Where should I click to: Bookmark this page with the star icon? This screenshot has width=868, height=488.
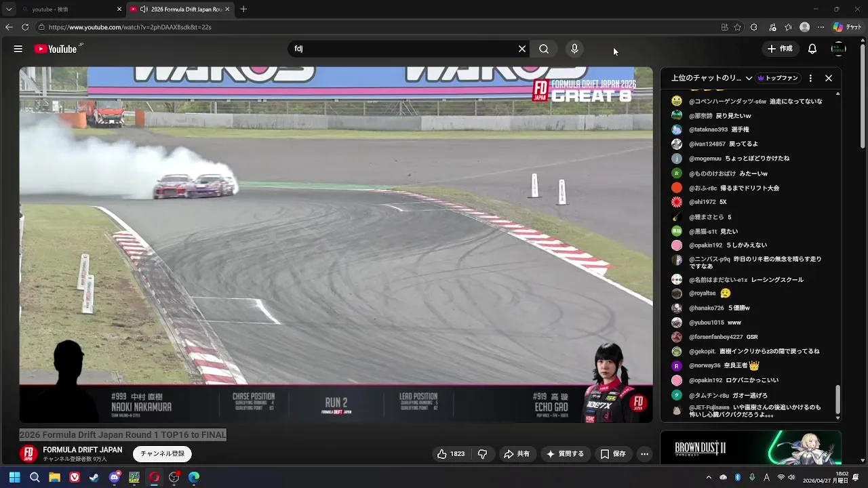pos(737,27)
